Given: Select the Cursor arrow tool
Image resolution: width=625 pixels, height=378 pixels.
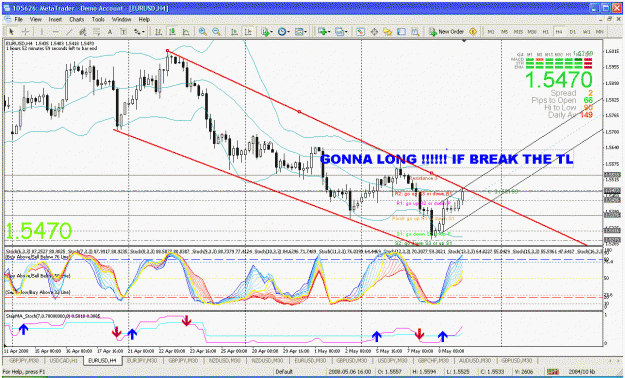Looking at the screenshot, I should point(12,32).
